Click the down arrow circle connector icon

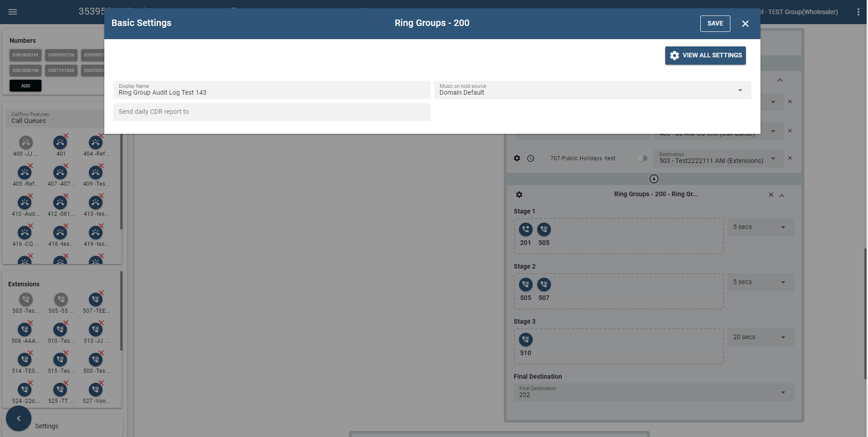[654, 179]
